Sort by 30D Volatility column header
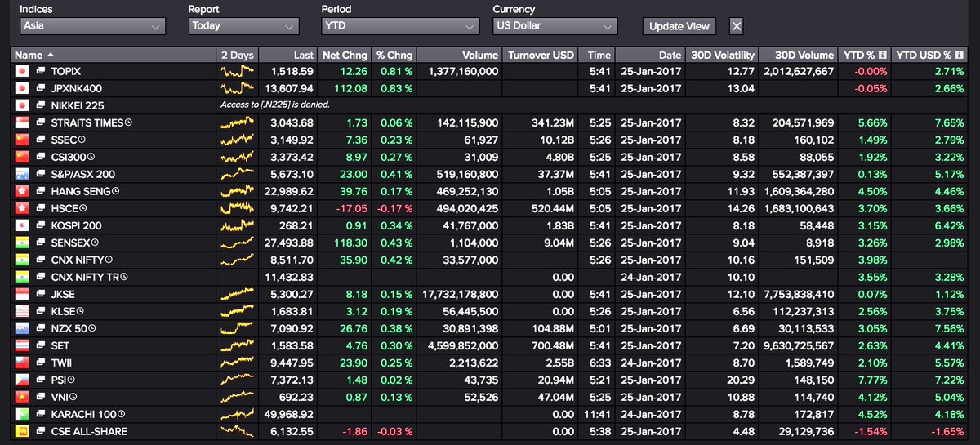Viewport: 980px width, 445px height. point(720,55)
